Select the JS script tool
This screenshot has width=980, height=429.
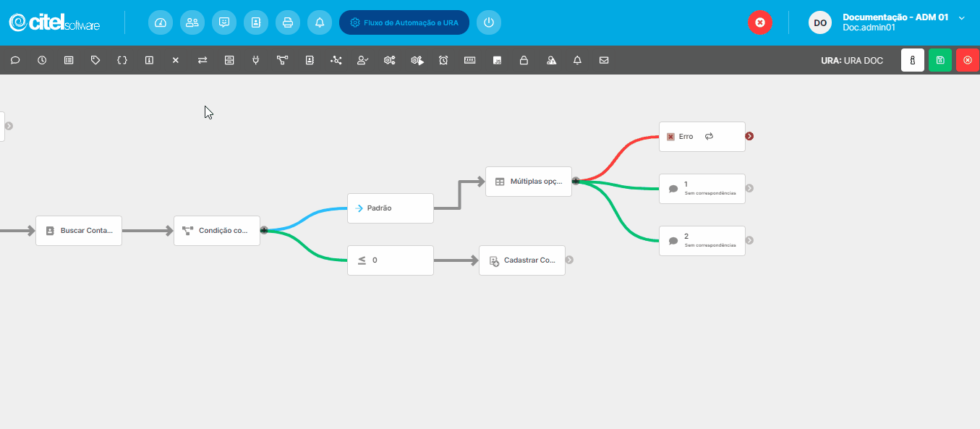(497, 61)
